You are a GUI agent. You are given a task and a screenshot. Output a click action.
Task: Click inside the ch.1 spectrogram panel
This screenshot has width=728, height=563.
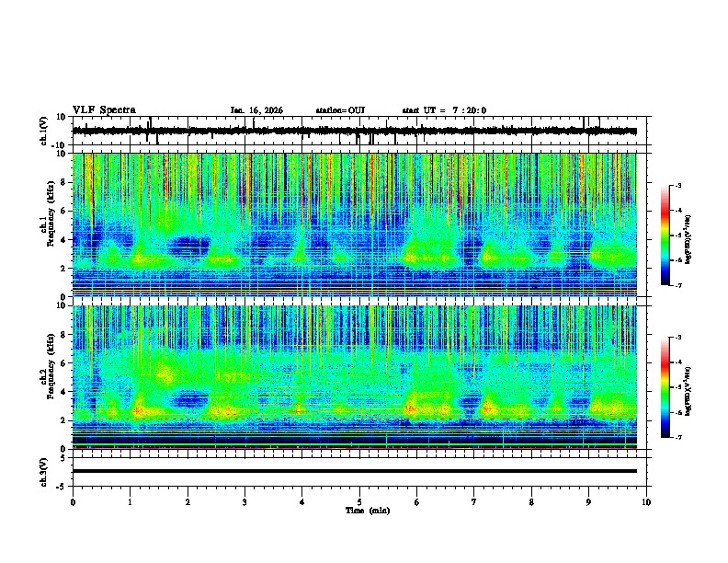point(355,224)
